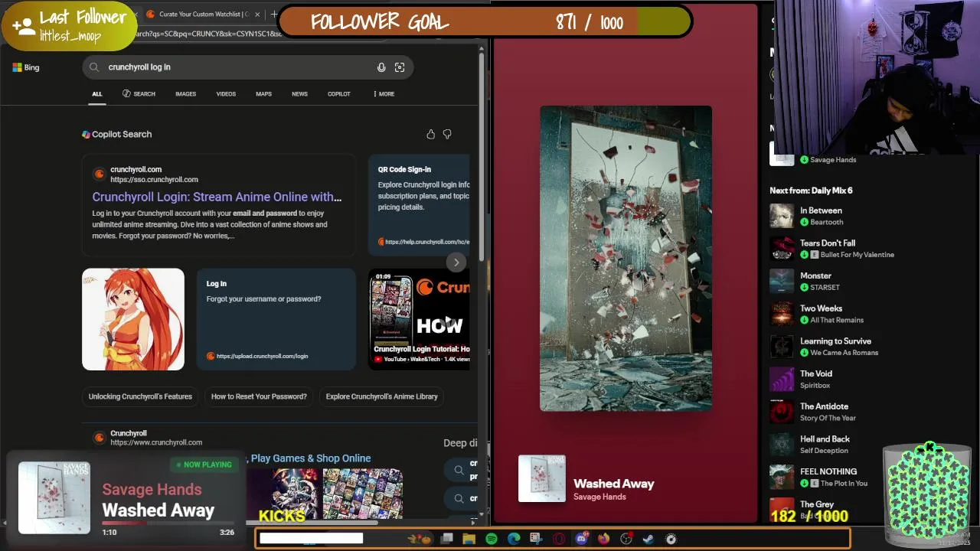Image resolution: width=980 pixels, height=551 pixels.
Task: Open the gauge-shaped app on the taskbar
Action: (671, 539)
